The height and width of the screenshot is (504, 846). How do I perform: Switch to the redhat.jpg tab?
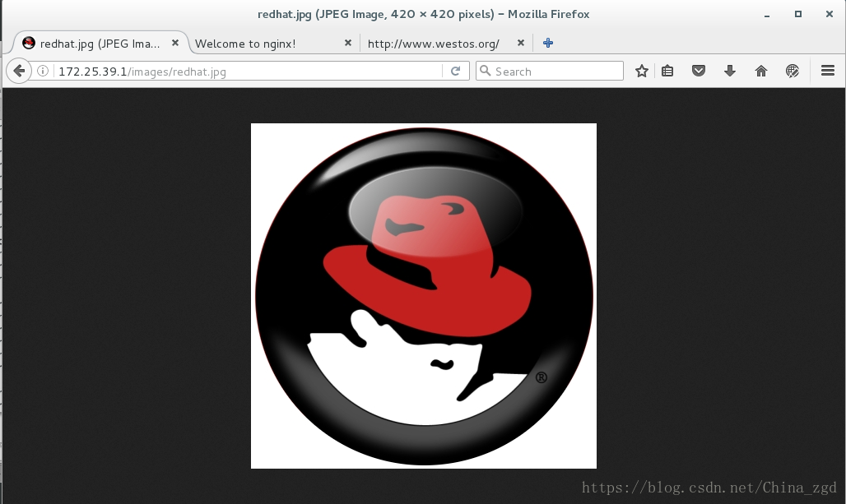[100, 43]
